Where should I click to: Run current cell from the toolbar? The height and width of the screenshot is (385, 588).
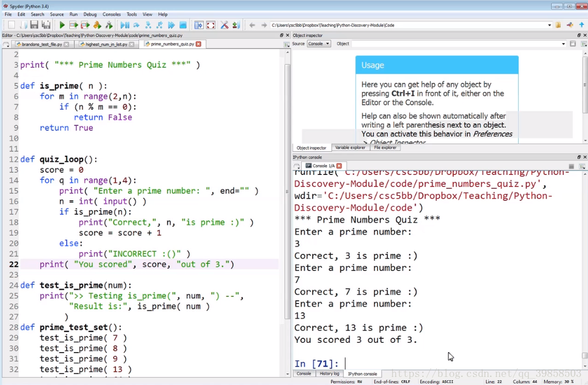point(73,25)
